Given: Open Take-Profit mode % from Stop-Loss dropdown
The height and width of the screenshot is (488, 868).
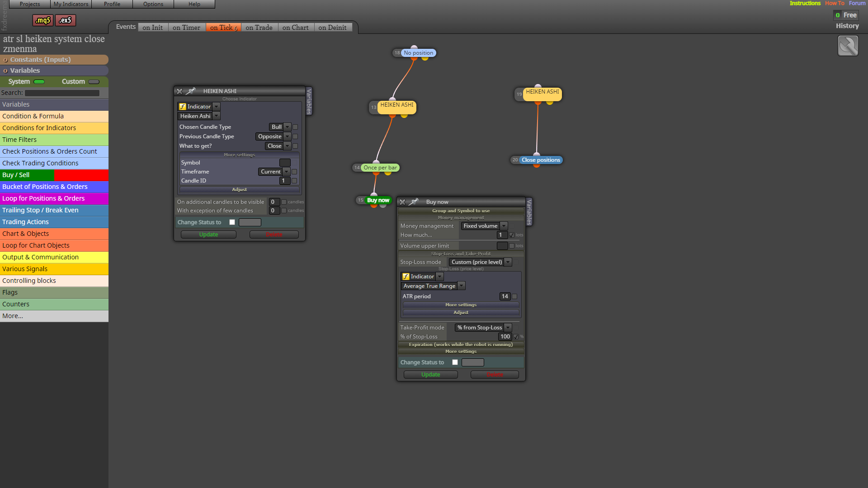Looking at the screenshot, I should tap(483, 328).
